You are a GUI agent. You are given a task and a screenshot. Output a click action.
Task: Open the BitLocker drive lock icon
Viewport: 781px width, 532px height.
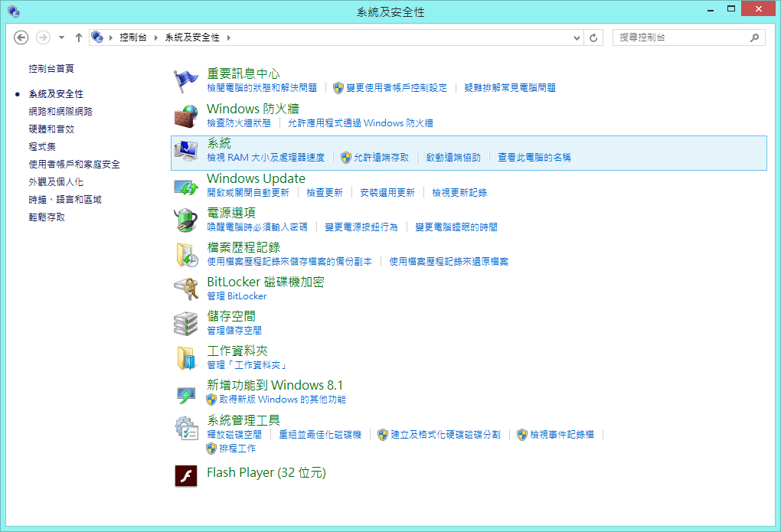point(186,289)
